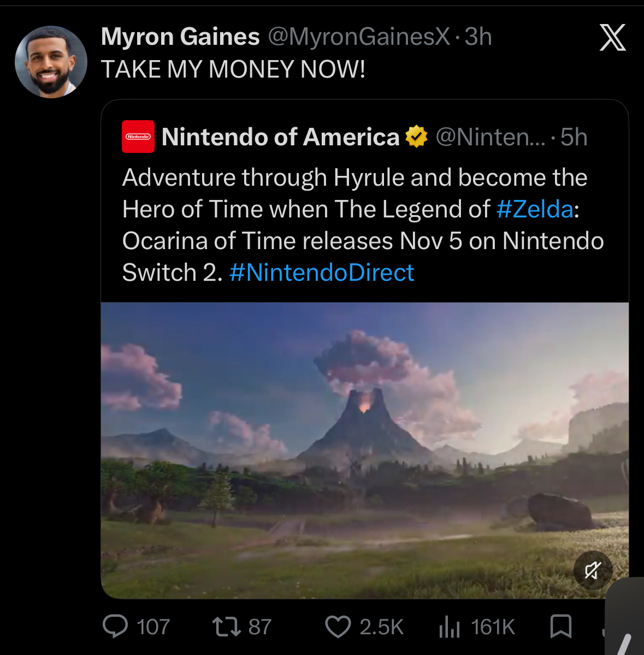Open the reply comment icon
The image size is (644, 655).
(x=115, y=627)
